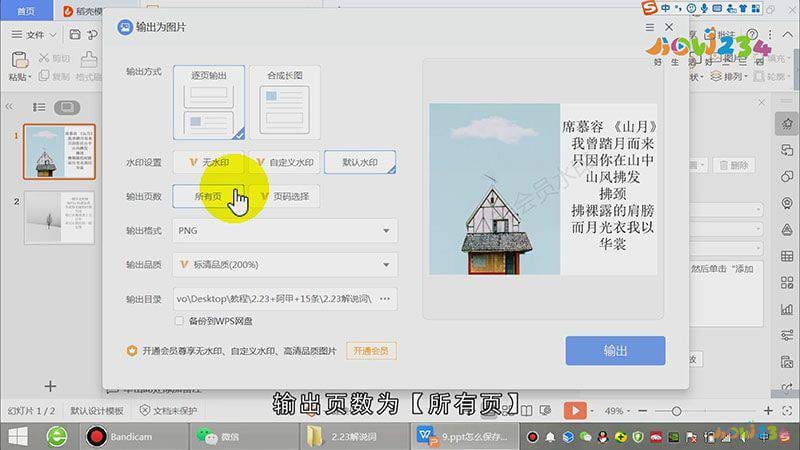Choose the 默认水印 watermark option

point(360,162)
